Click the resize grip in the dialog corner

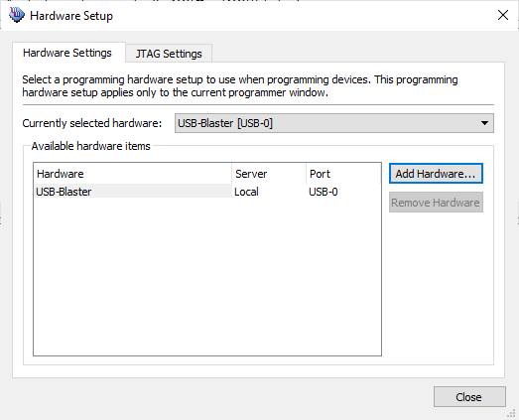pos(512,413)
